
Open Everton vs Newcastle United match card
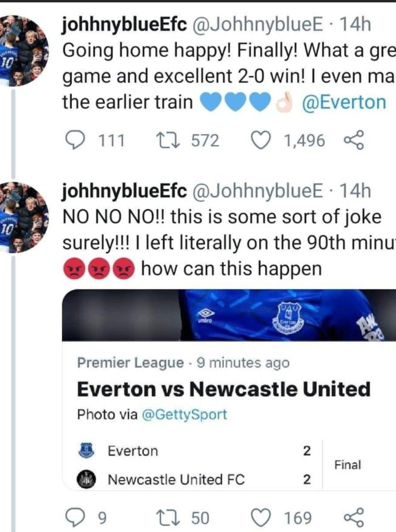coord(224,389)
